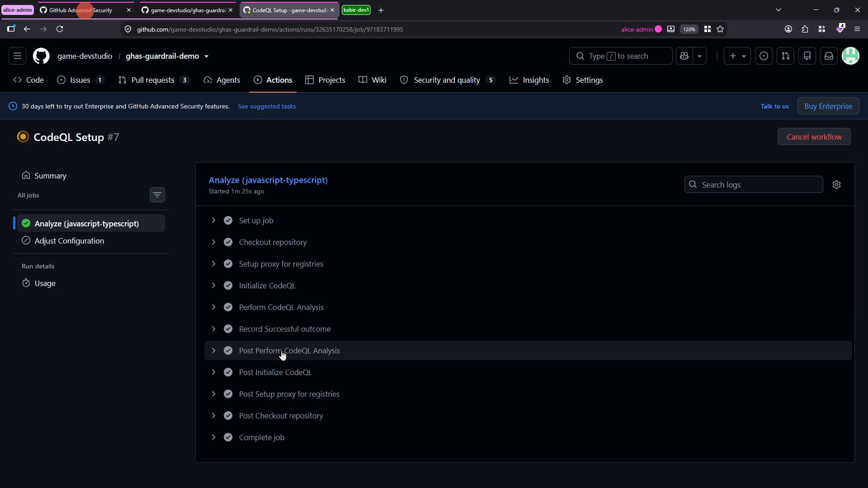The width and height of the screenshot is (868, 488).
Task: Open log settings gear icon
Action: click(836, 185)
